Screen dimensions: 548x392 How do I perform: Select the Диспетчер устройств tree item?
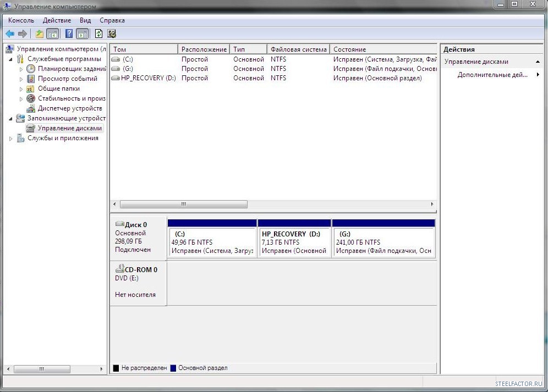pyautogui.click(x=70, y=108)
